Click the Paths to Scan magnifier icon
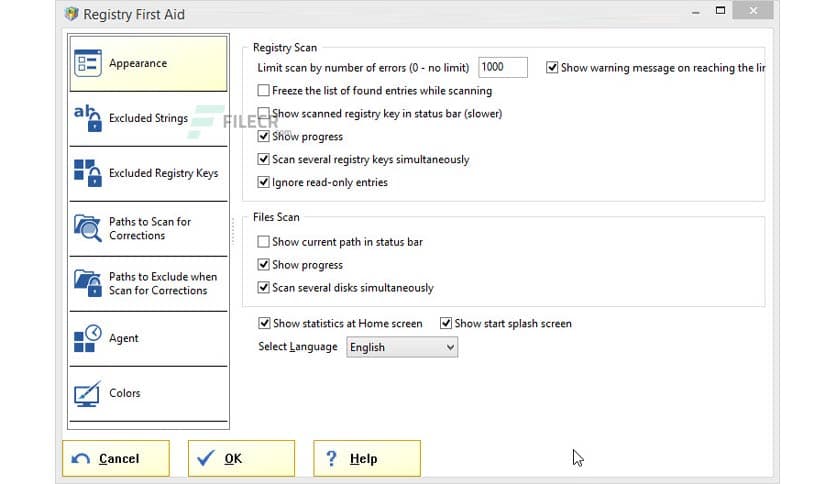Image resolution: width=836 pixels, height=484 pixels. [87, 228]
